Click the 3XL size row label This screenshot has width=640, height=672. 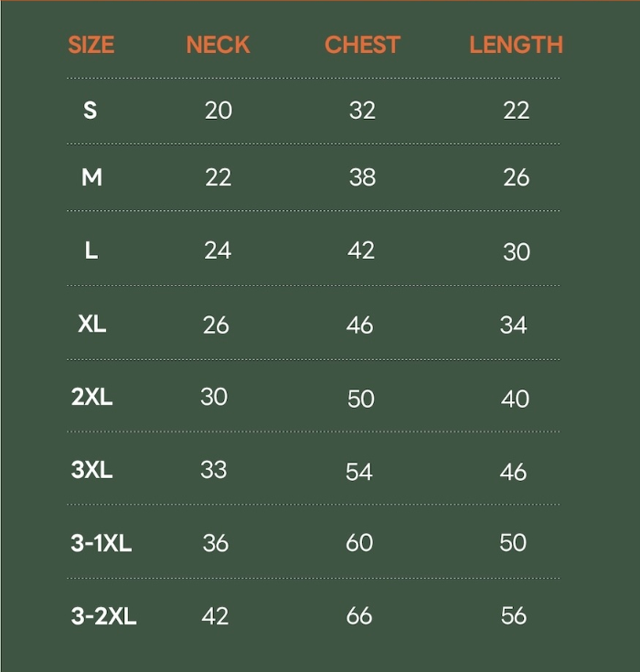91,470
